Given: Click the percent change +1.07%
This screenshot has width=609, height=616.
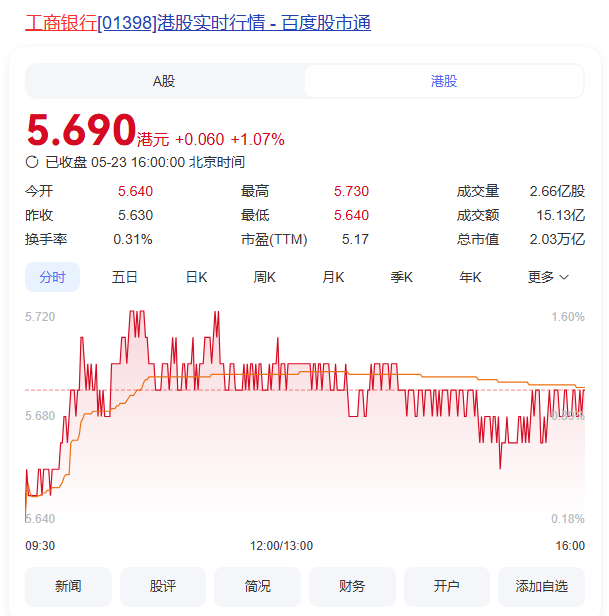Looking at the screenshot, I should (x=257, y=139).
